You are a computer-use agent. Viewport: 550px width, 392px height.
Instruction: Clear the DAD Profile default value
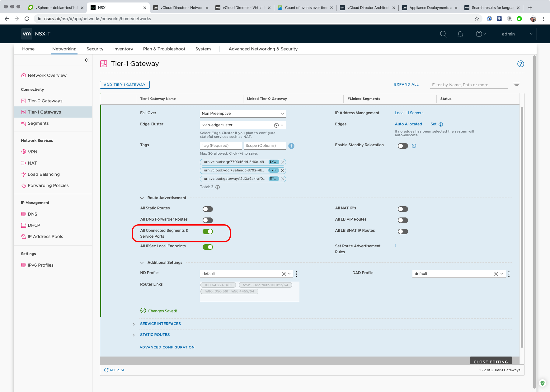click(x=496, y=274)
